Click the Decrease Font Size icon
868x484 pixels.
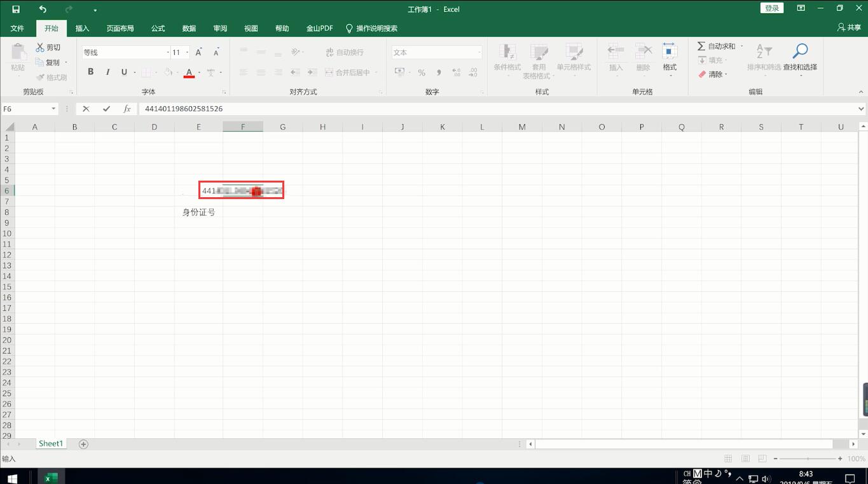(x=216, y=52)
